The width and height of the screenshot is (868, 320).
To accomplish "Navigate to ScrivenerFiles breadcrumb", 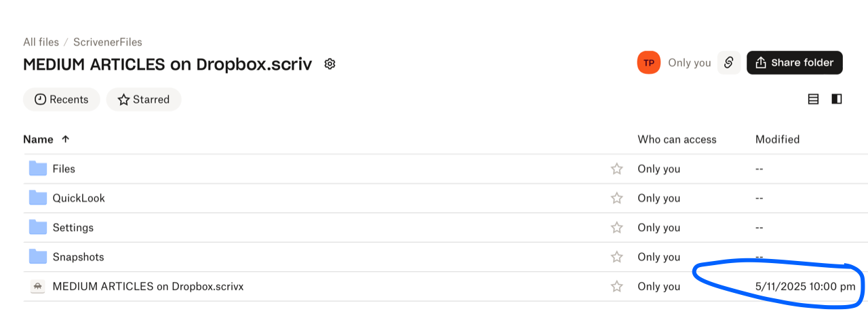I will coord(108,42).
